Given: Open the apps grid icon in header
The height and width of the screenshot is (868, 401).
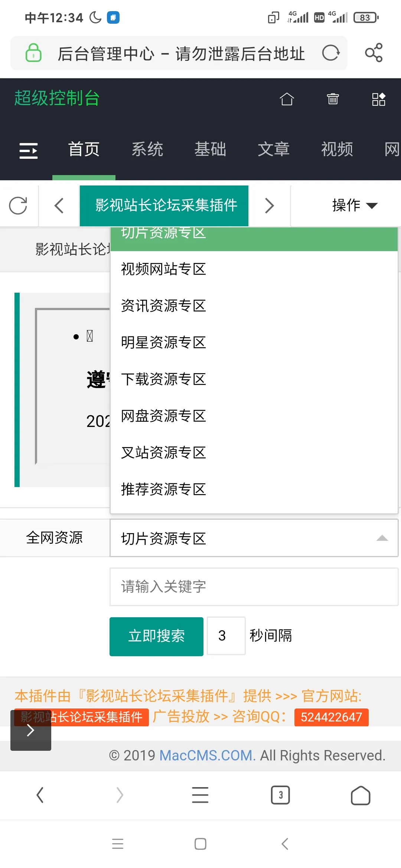Looking at the screenshot, I should tap(379, 99).
